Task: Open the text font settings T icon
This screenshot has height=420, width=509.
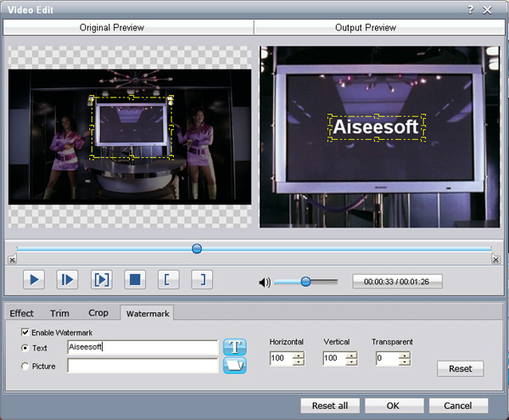Action: 235,347
